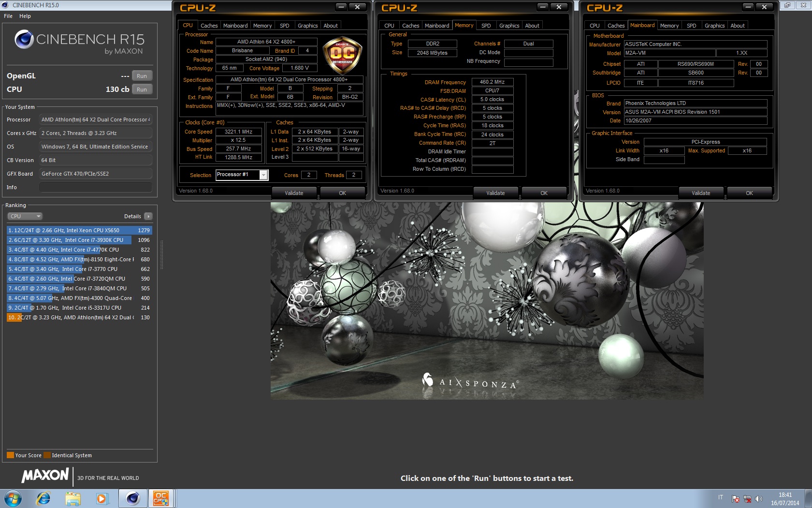812x508 pixels.
Task: Launch Windows Media Player from taskbar
Action: [102, 498]
